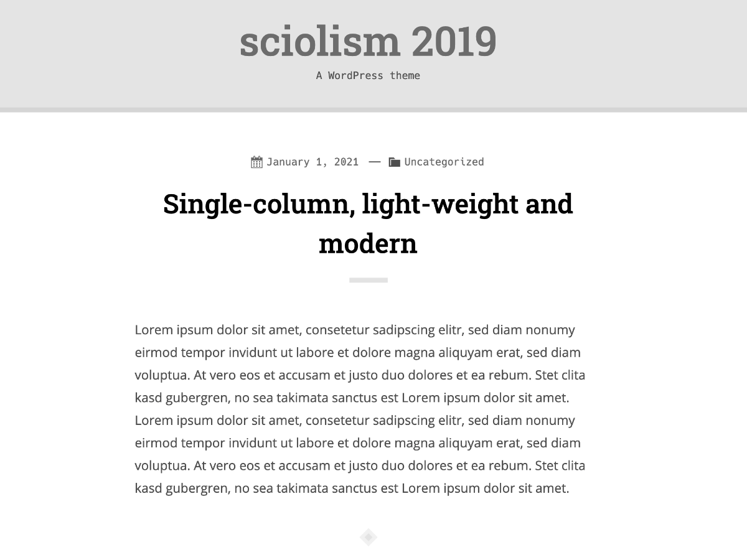747x560 pixels.
Task: Click the first "voluptua." word in the paragraph
Action: (x=162, y=376)
